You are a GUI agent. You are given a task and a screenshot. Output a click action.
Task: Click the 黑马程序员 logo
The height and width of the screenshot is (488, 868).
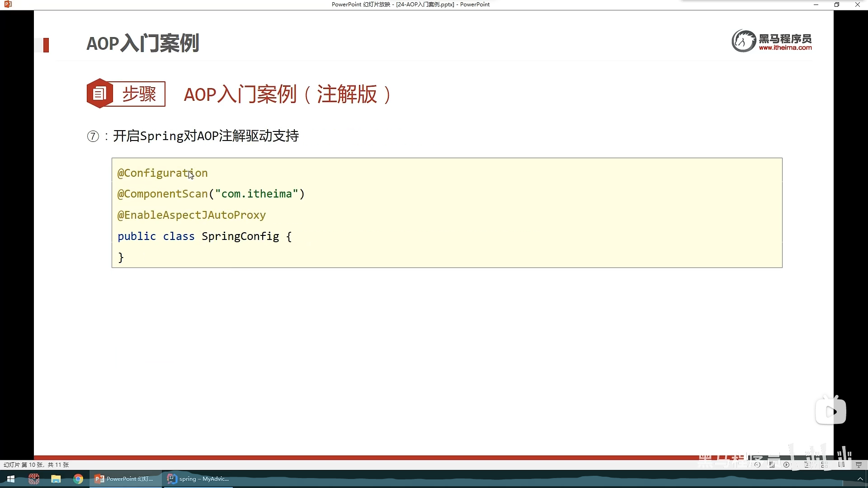(772, 41)
